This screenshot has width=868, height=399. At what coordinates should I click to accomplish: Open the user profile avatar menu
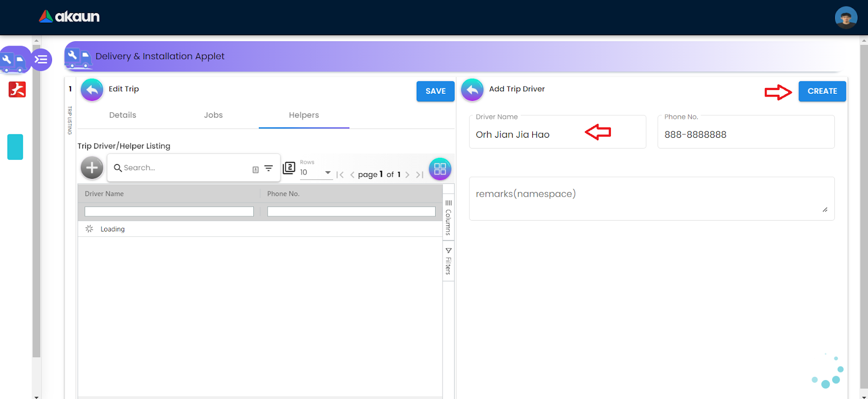(x=846, y=17)
